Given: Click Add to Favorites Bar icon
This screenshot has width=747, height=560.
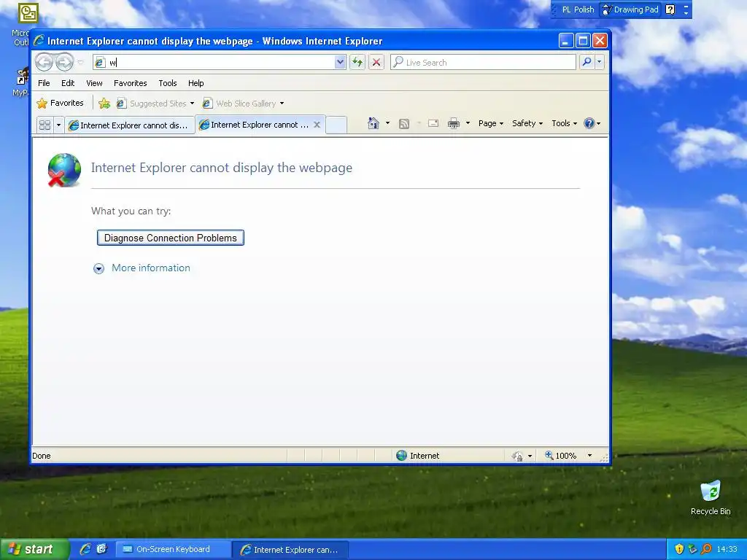Looking at the screenshot, I should click(104, 104).
